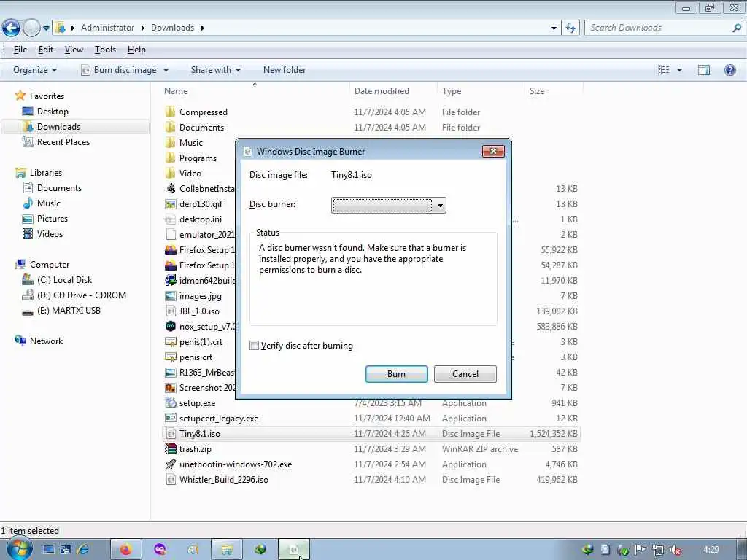This screenshot has width=747, height=560.
Task: Sort by the Name column header
Action: (x=176, y=91)
